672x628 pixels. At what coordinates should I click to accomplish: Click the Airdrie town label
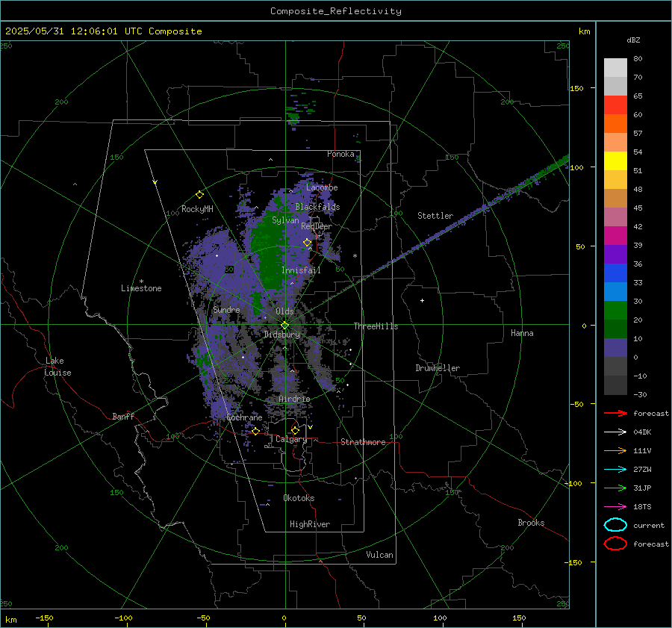tap(294, 399)
